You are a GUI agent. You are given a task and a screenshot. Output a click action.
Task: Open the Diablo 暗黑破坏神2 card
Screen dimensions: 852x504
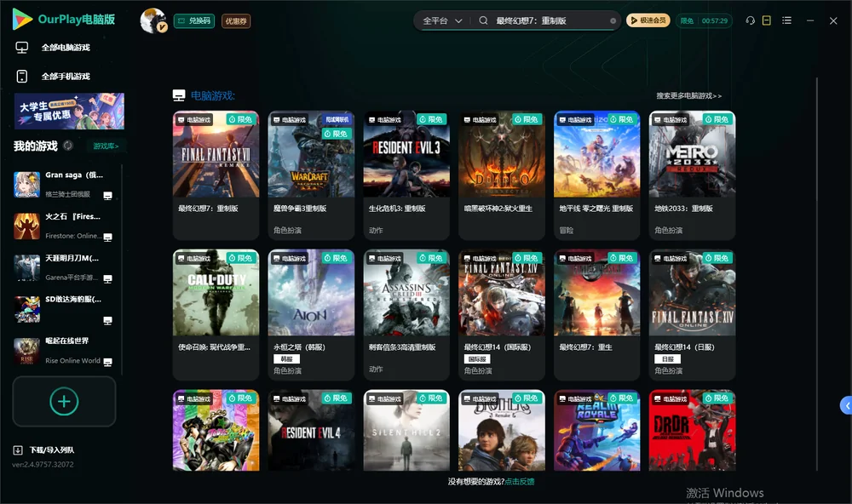[x=502, y=175]
